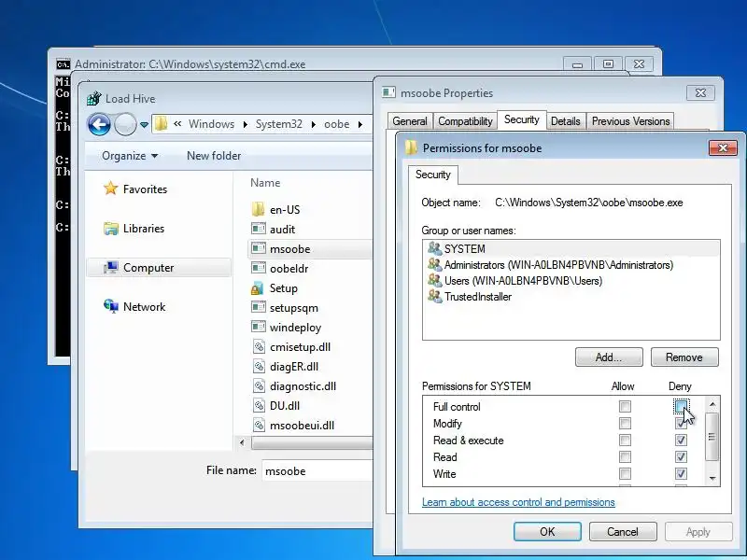Click the en-US folder icon
Viewport: 747px width, 560px height.
(258, 209)
